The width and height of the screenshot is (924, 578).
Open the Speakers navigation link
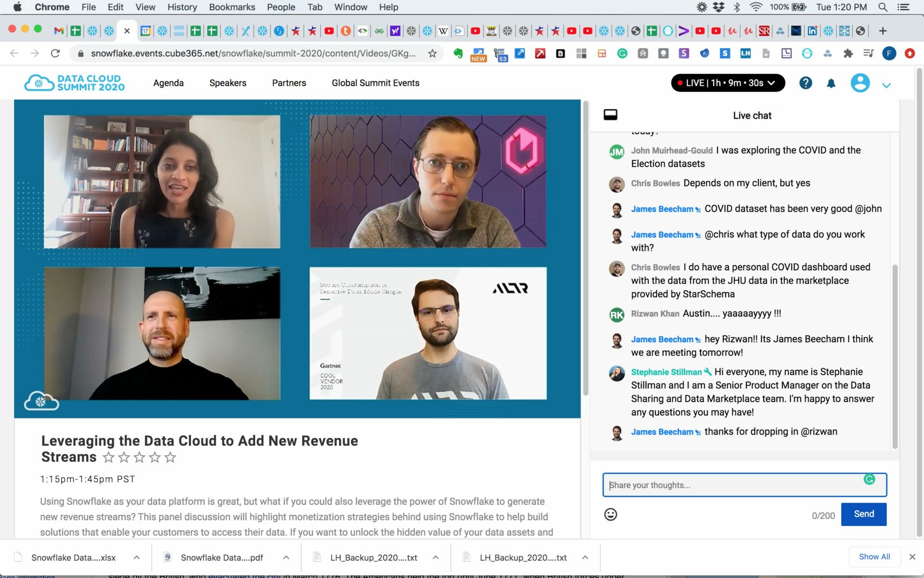click(228, 83)
